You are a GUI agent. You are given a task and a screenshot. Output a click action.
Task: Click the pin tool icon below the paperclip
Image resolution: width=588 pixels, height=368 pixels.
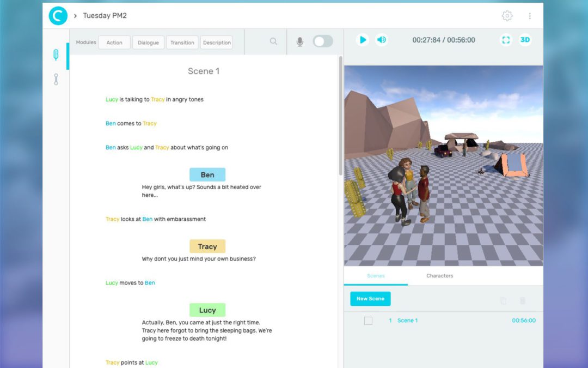click(x=56, y=79)
